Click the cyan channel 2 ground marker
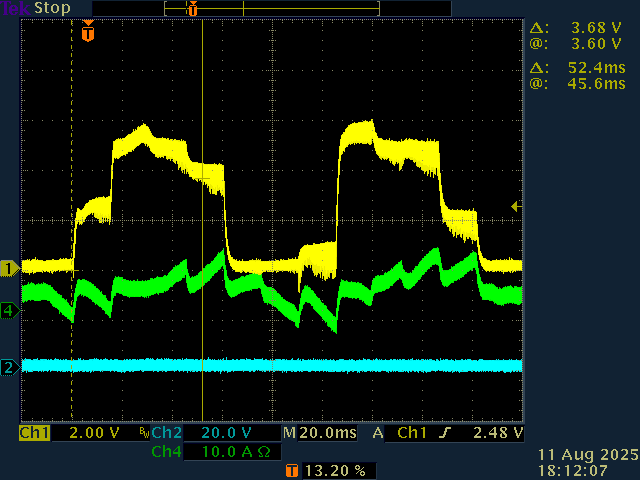Image resolution: width=640 pixels, height=480 pixels. point(9,367)
